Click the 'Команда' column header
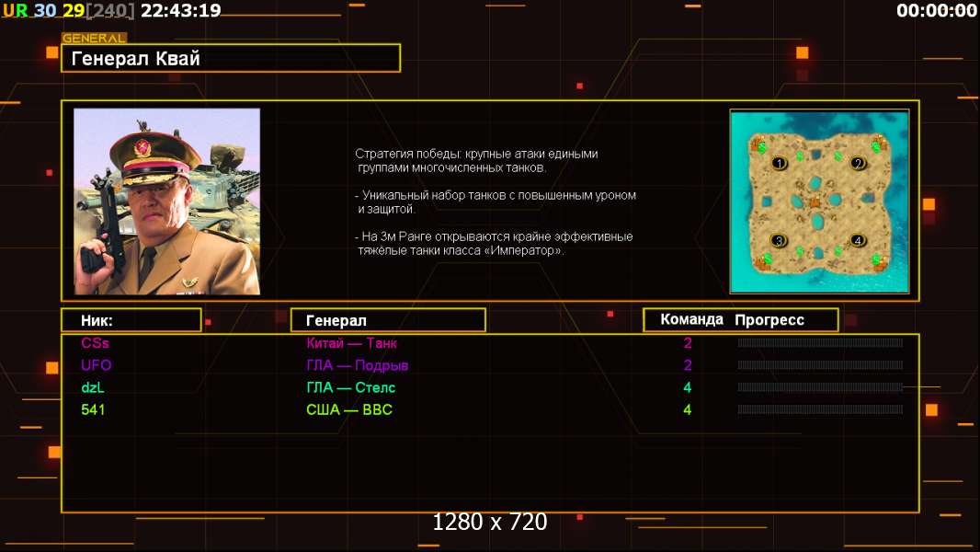This screenshot has width=980, height=552. point(691,319)
